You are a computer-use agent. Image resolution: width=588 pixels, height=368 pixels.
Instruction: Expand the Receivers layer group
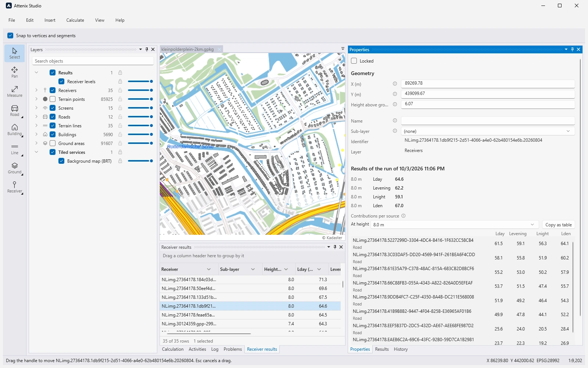pos(36,90)
